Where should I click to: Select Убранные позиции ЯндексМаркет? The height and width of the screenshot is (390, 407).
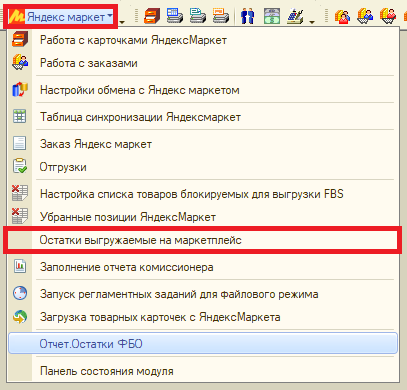203,217
